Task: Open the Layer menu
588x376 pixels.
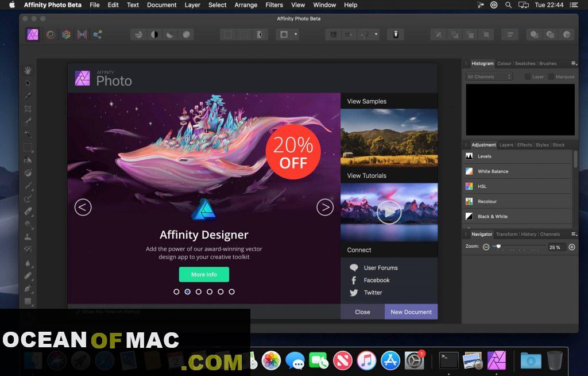Action: pos(192,5)
